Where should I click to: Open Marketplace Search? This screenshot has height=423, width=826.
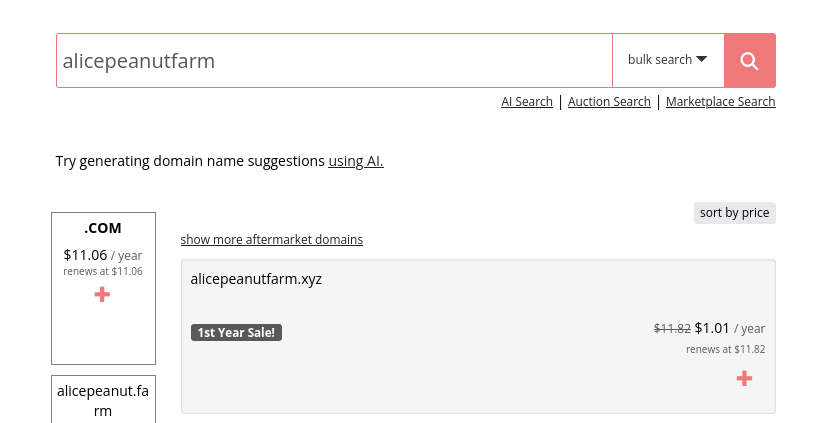click(721, 102)
